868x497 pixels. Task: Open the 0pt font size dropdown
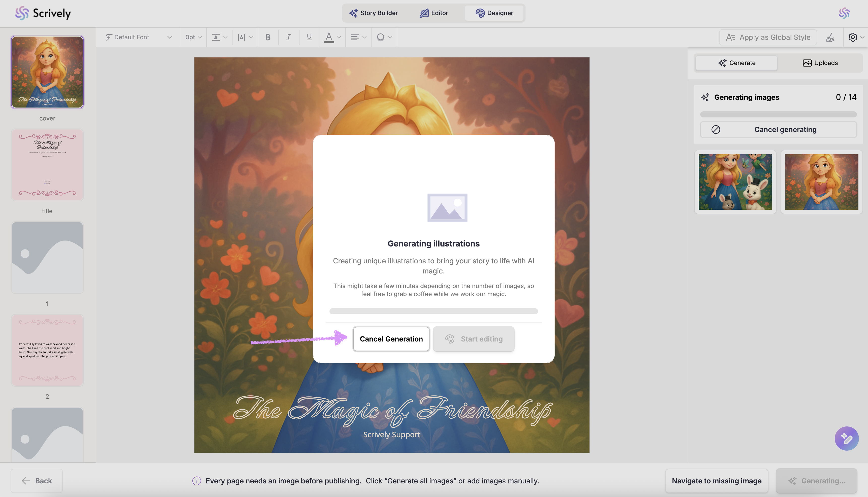point(193,37)
